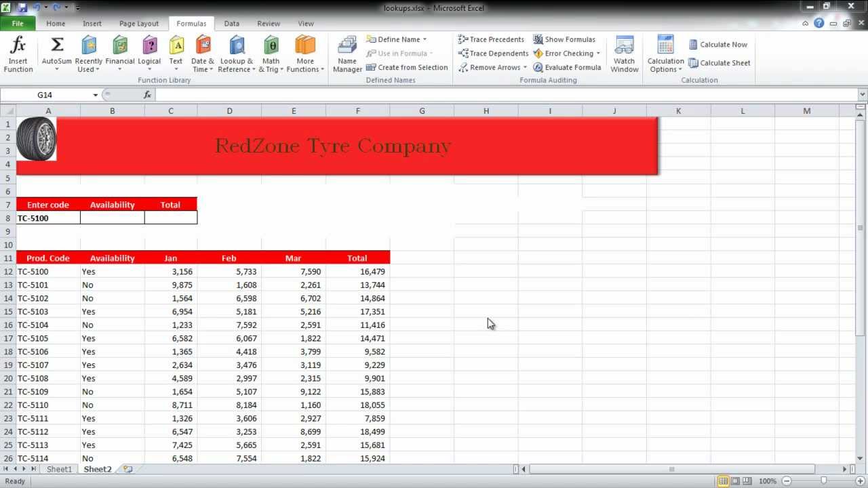Click Create from Selection

pos(407,68)
